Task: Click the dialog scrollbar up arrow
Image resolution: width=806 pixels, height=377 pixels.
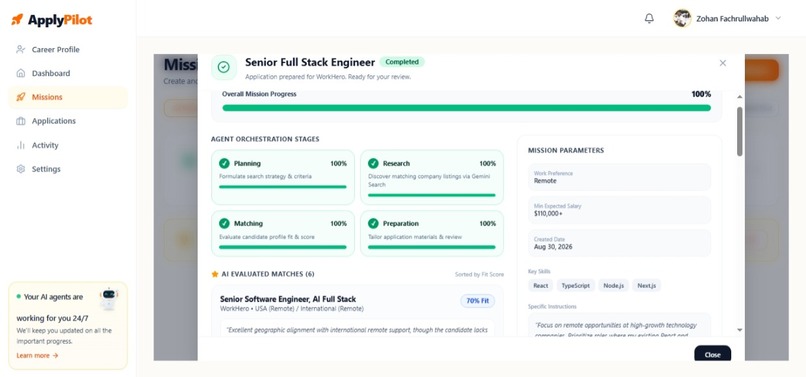Action: [739, 97]
